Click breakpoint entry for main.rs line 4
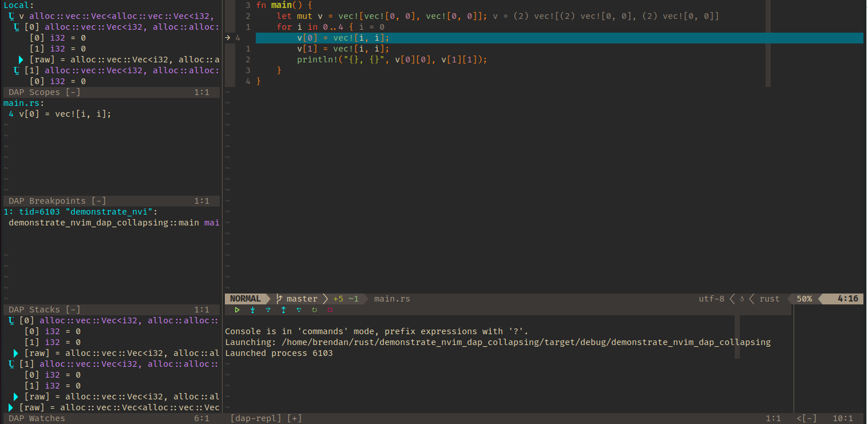Screen dimensions: 868x424 click(57, 113)
